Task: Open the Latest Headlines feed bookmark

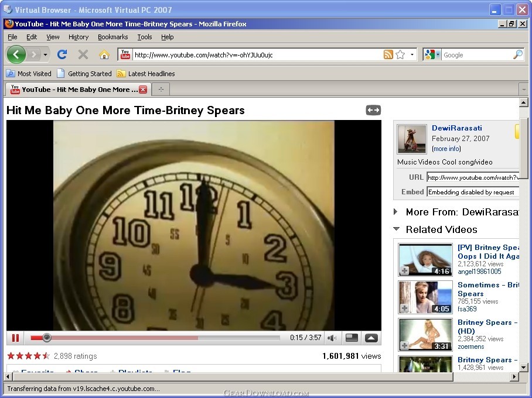Action: point(146,74)
